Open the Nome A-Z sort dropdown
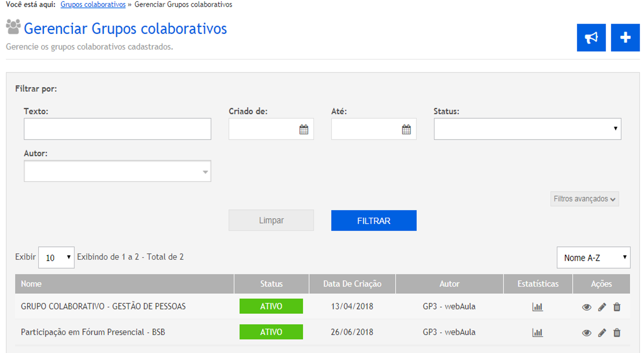This screenshot has width=644, height=353. pyautogui.click(x=593, y=258)
